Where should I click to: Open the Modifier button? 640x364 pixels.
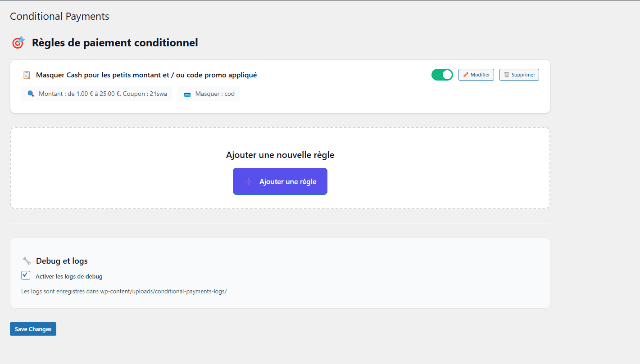(476, 74)
